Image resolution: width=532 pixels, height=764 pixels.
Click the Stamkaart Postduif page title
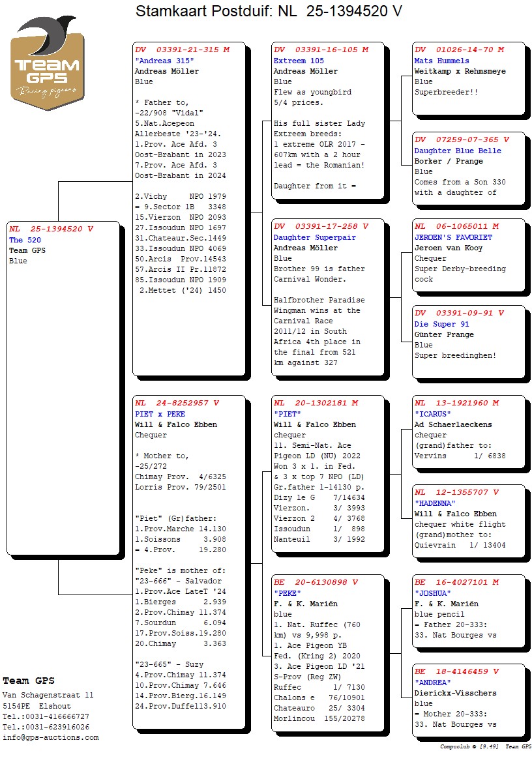pyautogui.click(x=269, y=11)
